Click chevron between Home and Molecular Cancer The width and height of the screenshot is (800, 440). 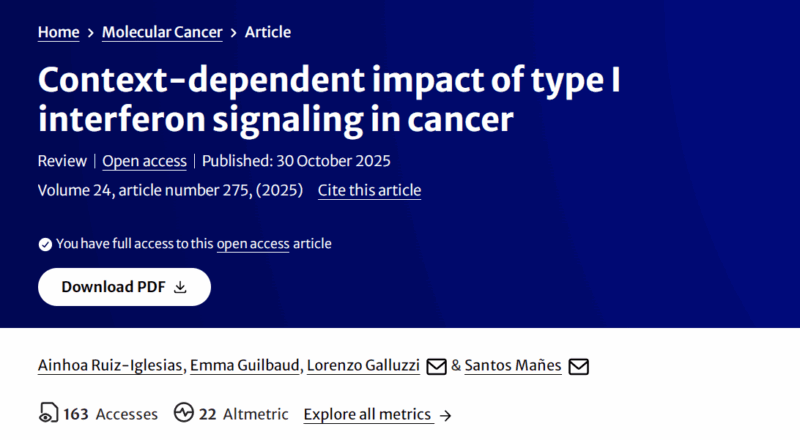[x=91, y=33]
